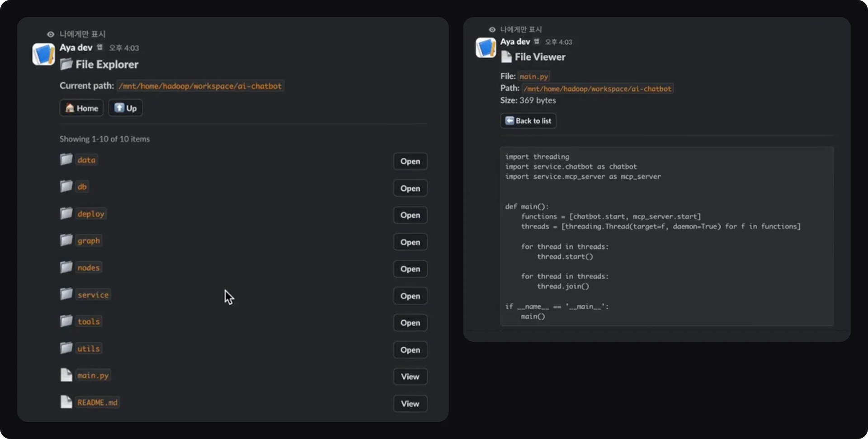Click the deploy folder icon

pos(66,213)
